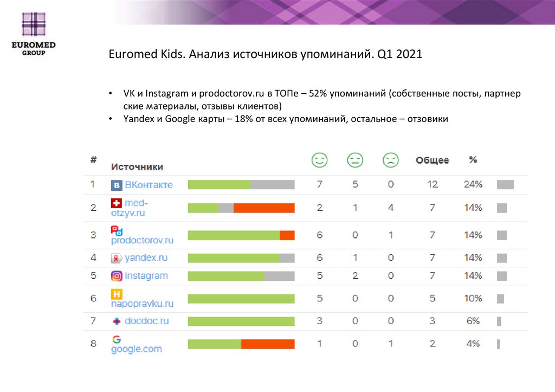Click the Instagram logo icon

[117, 276]
